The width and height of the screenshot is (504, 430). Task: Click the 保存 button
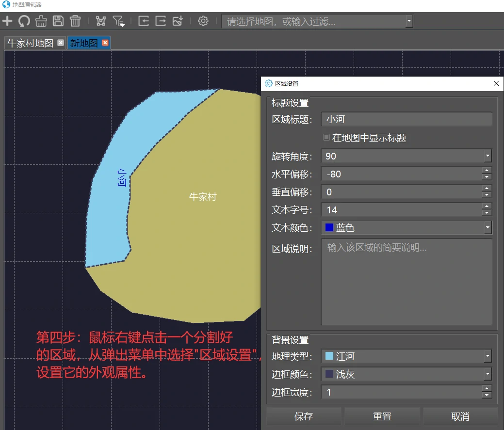pyautogui.click(x=304, y=416)
